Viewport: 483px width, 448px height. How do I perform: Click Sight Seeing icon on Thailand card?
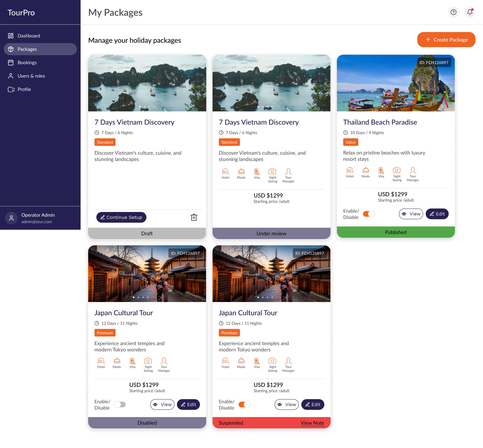[397, 170]
